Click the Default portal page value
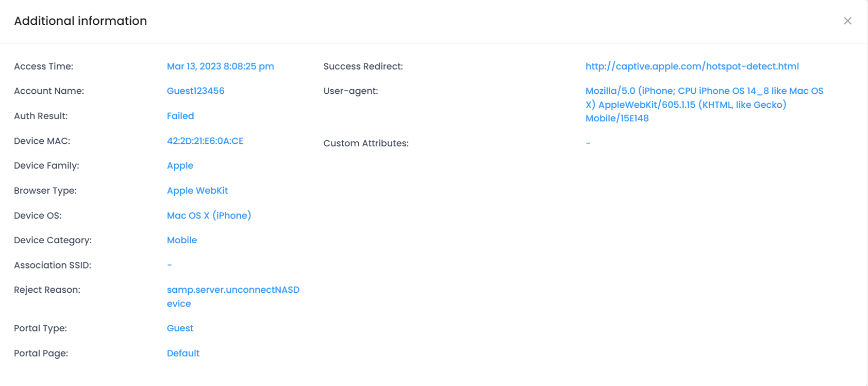The width and height of the screenshot is (868, 386). [x=183, y=354]
